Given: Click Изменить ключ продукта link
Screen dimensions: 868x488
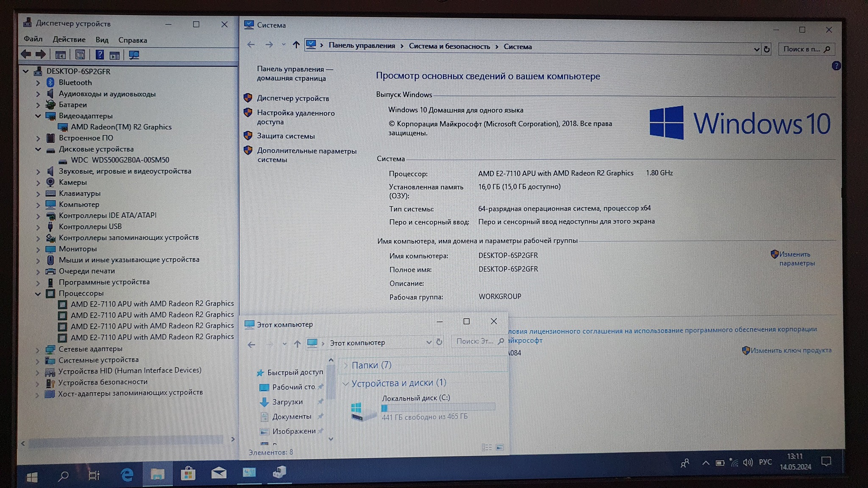Looking at the screenshot, I should 790,350.
